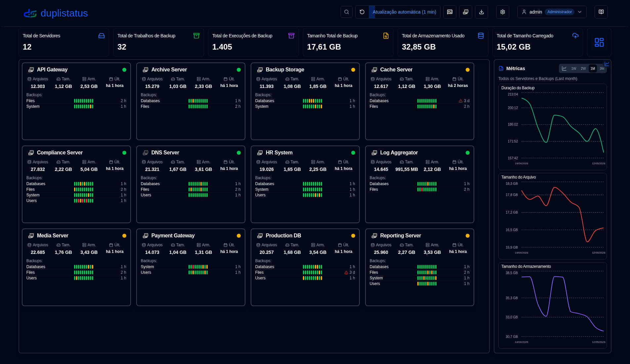Click the Administrador role badge
The image size is (630, 364).
coord(560,12)
